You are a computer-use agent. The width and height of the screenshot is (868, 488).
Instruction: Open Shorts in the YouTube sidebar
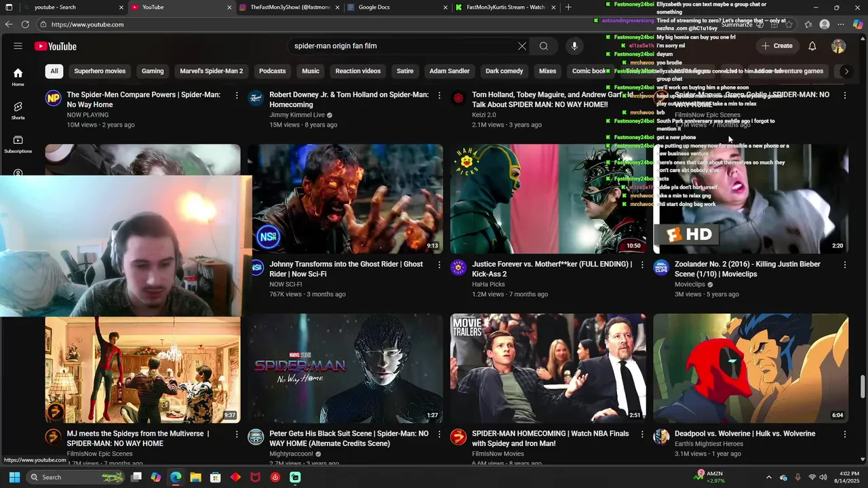click(18, 110)
